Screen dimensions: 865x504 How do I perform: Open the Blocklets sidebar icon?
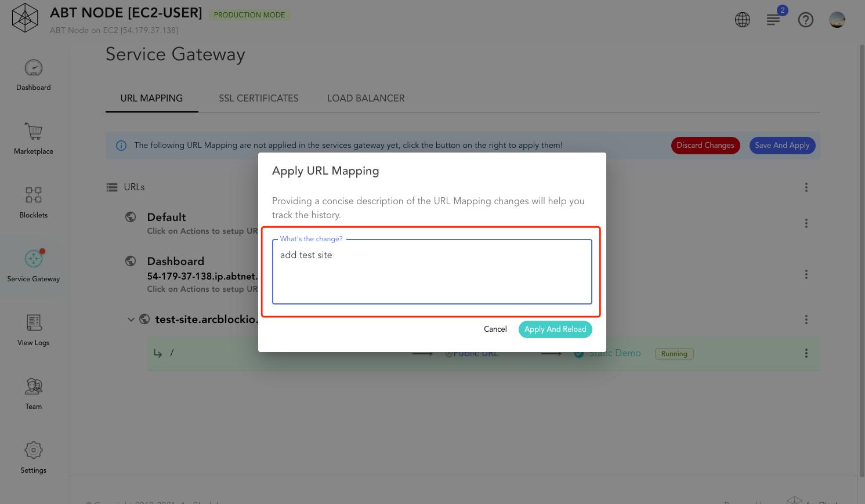(x=34, y=195)
